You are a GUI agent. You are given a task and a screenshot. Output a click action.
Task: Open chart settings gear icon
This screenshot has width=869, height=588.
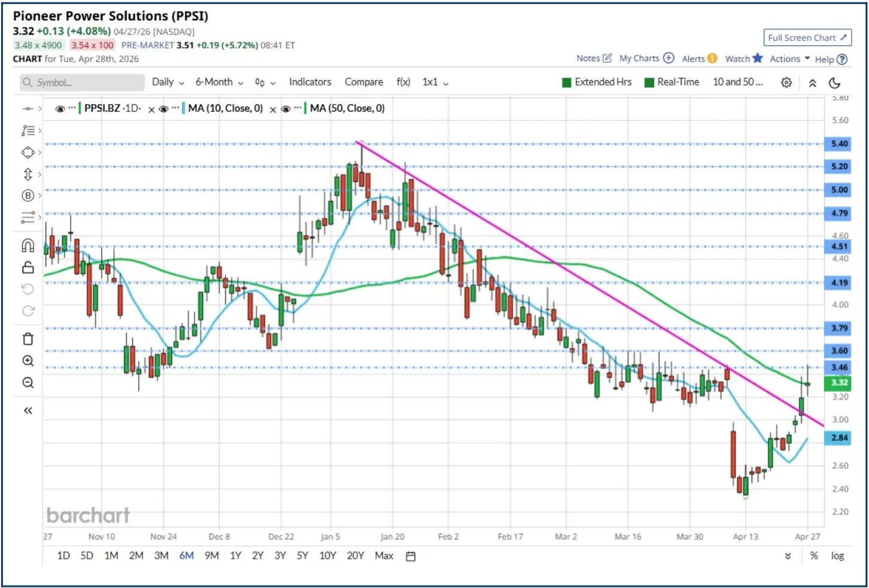pos(786,83)
